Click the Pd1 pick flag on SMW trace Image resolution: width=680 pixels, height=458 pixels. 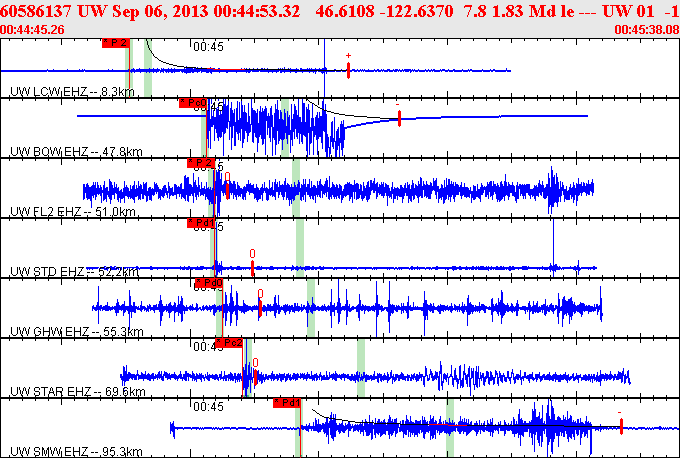(x=287, y=403)
